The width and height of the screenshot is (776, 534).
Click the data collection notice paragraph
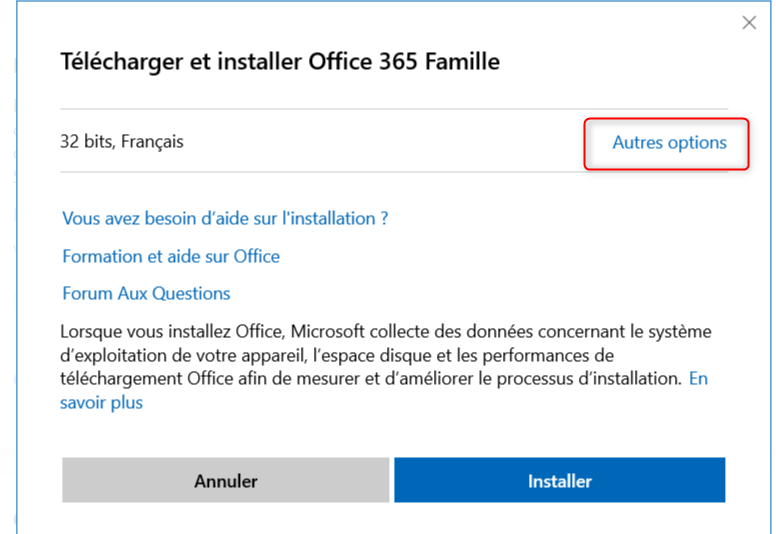(380, 355)
